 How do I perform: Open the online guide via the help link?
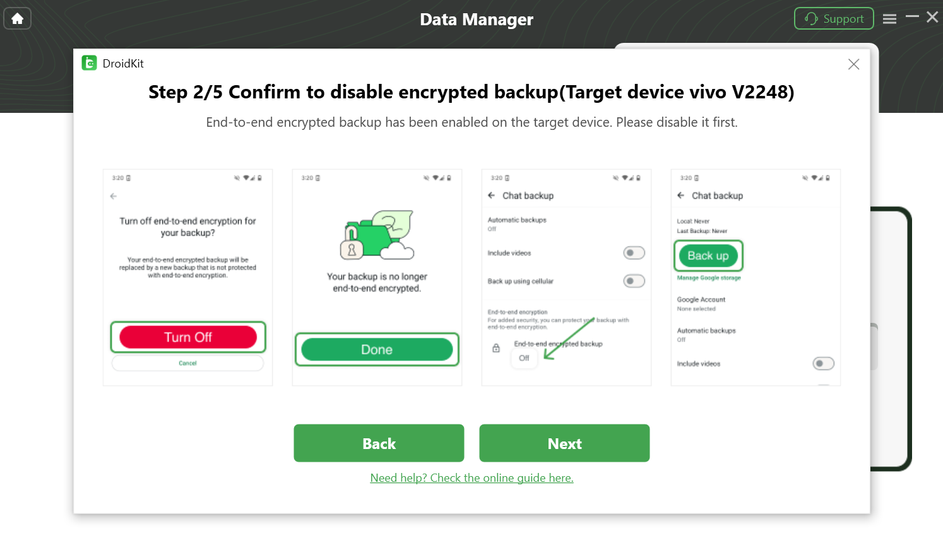(x=471, y=478)
